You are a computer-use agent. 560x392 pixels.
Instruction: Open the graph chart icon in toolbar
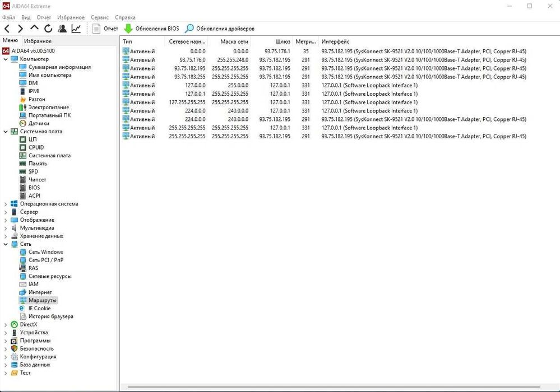tap(76, 29)
